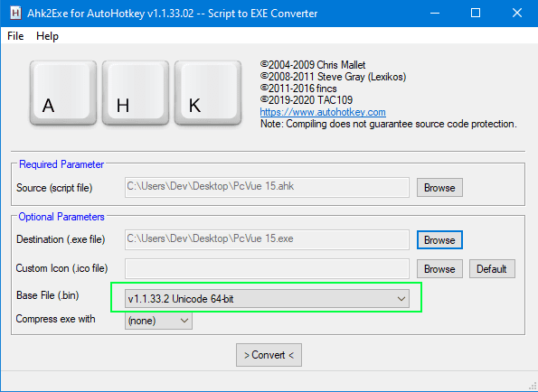Open the Help menu

pos(47,36)
